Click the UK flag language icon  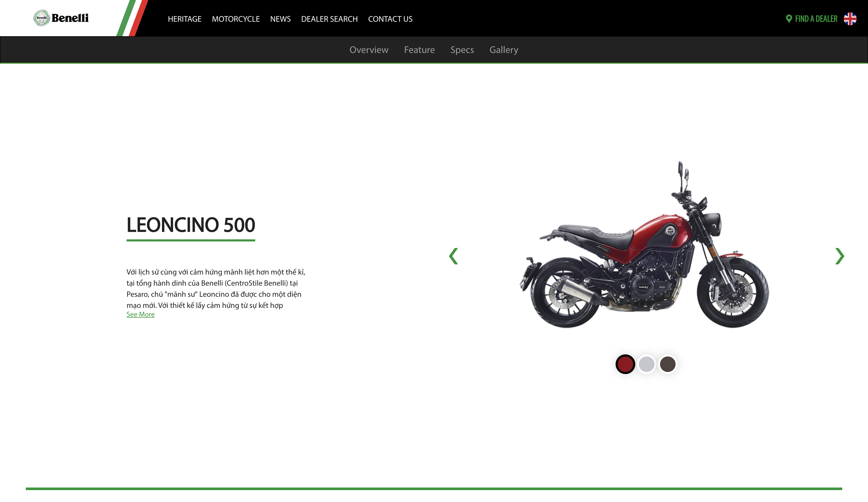point(850,19)
